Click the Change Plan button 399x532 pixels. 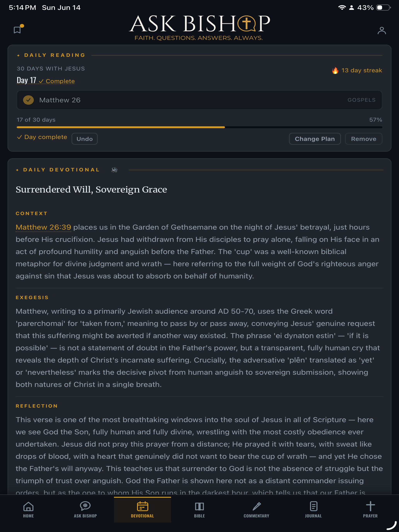tap(315, 139)
